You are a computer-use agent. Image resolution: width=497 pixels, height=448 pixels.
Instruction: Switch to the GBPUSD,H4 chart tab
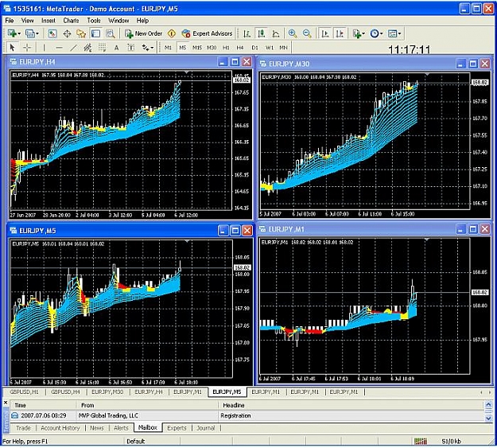click(x=65, y=392)
